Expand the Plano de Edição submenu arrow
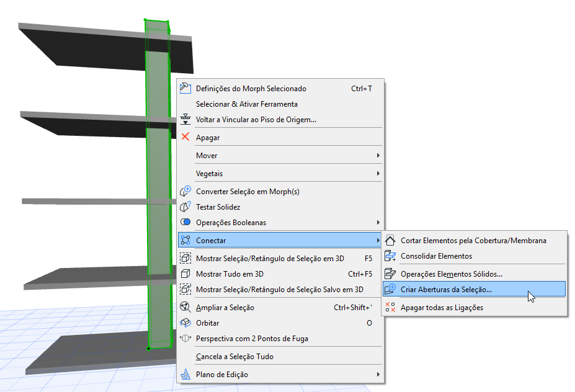The width and height of the screenshot is (575, 392). point(378,375)
